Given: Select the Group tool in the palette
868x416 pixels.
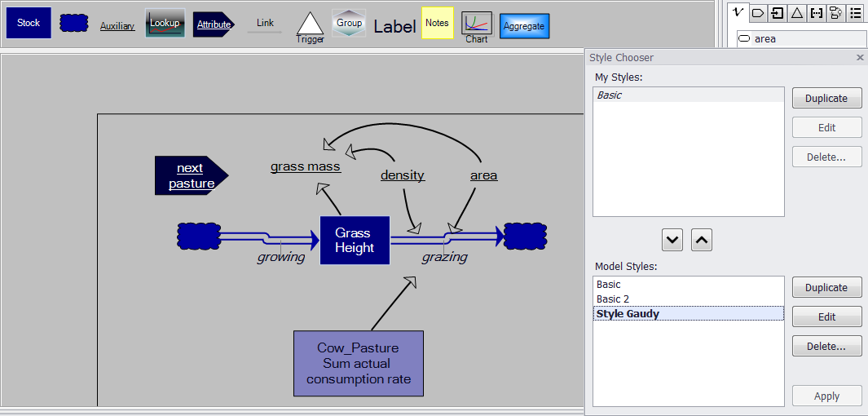Looking at the screenshot, I should pyautogui.click(x=349, y=24).
